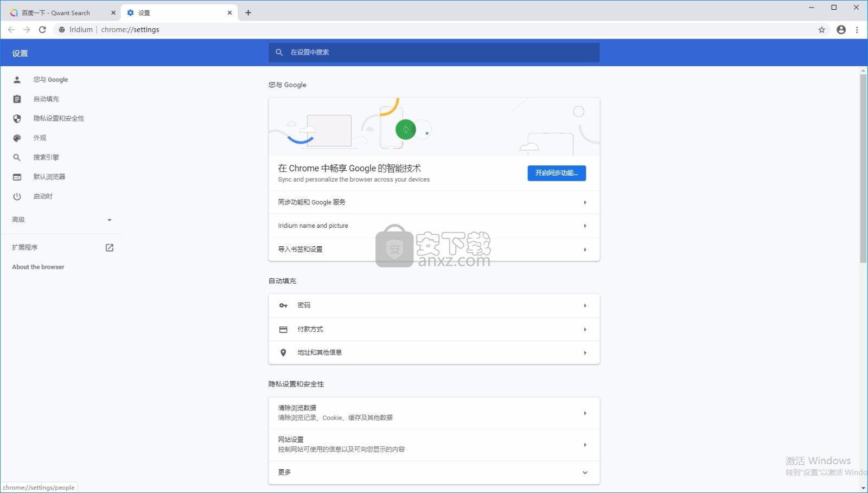
Task: Click the scrollbar down arrow
Action: click(863, 488)
